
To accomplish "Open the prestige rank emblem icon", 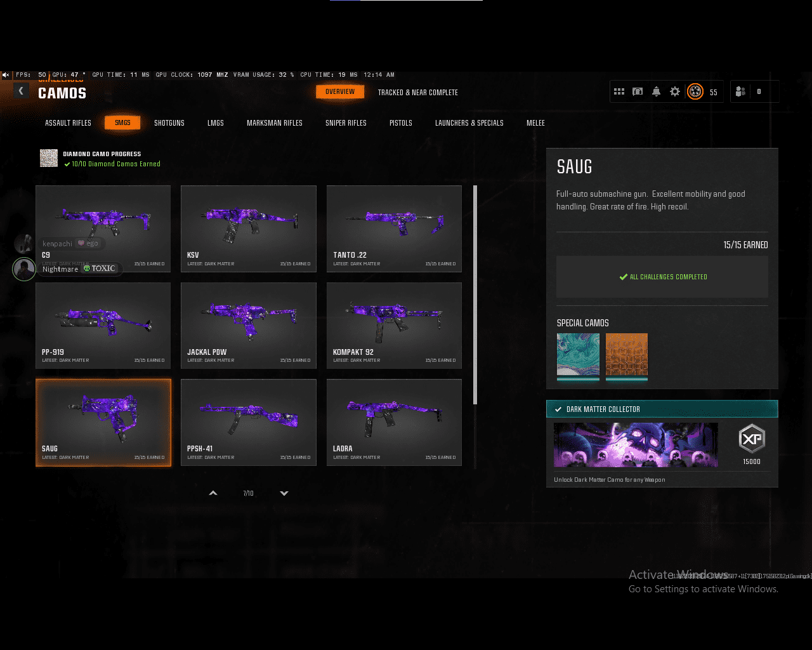I will (695, 91).
